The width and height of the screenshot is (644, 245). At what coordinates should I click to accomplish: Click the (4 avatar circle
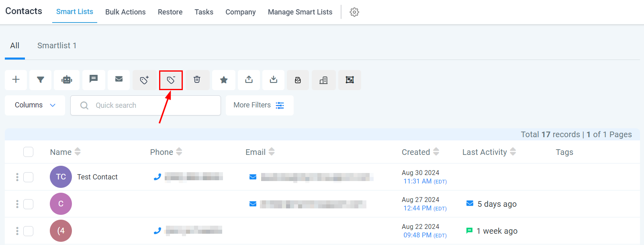point(61,231)
